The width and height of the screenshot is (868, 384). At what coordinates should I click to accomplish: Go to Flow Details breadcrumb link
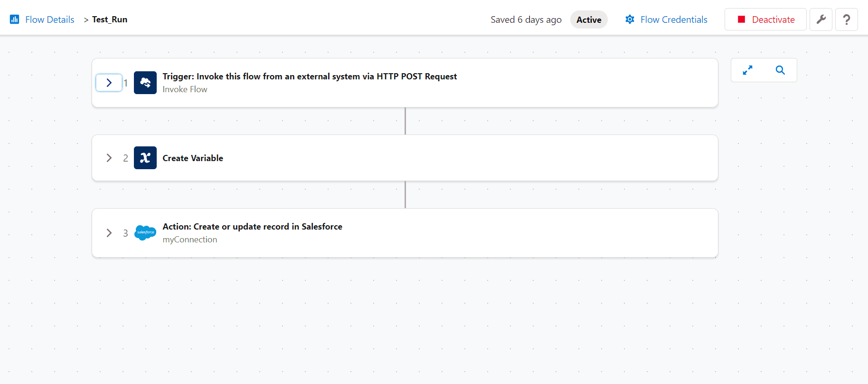50,19
